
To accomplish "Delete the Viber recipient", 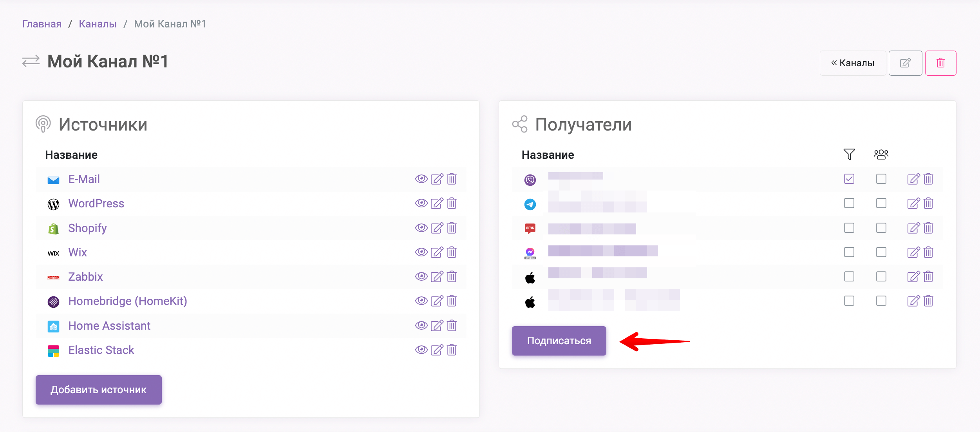I will (x=928, y=179).
